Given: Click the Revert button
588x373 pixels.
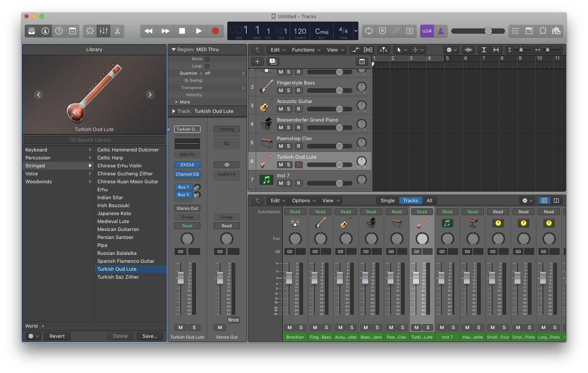Looking at the screenshot, I should click(57, 336).
